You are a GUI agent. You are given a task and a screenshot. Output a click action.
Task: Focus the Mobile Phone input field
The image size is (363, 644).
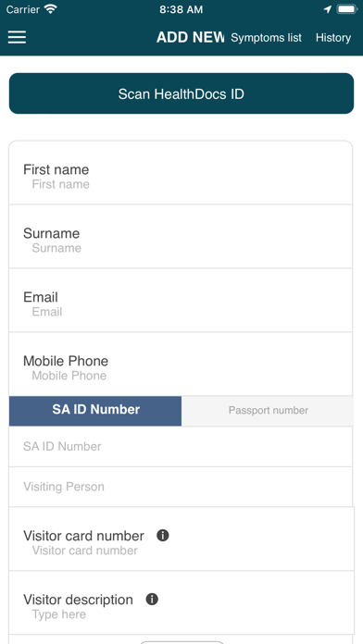[x=181, y=365]
